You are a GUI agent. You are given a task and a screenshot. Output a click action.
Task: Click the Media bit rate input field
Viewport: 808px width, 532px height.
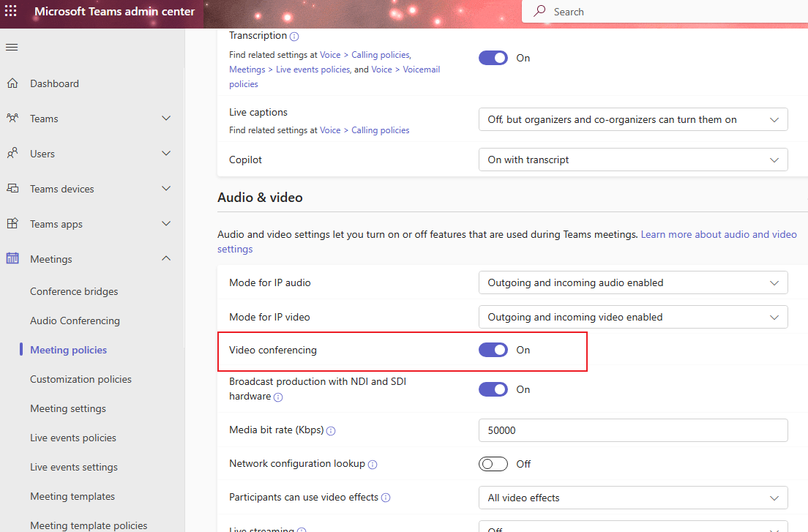pyautogui.click(x=632, y=430)
